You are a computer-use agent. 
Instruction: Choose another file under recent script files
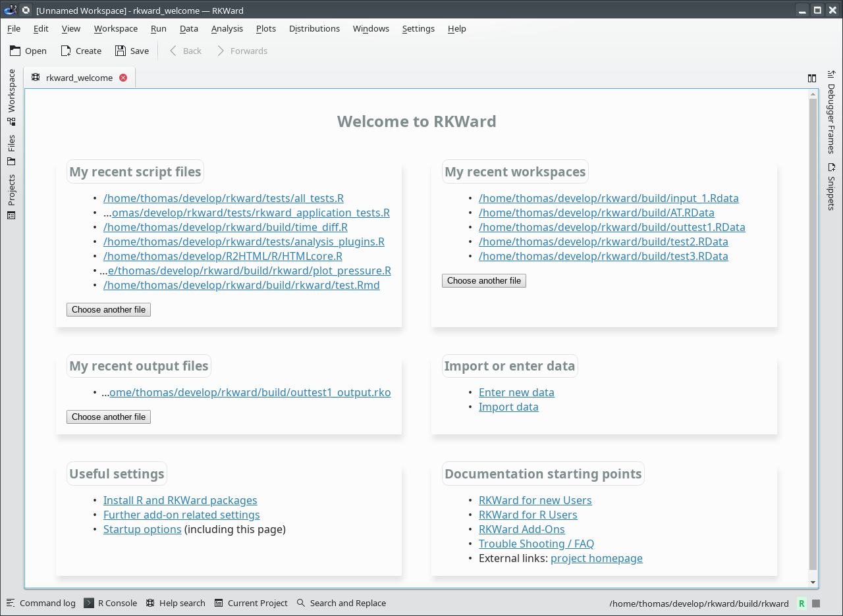coord(109,309)
